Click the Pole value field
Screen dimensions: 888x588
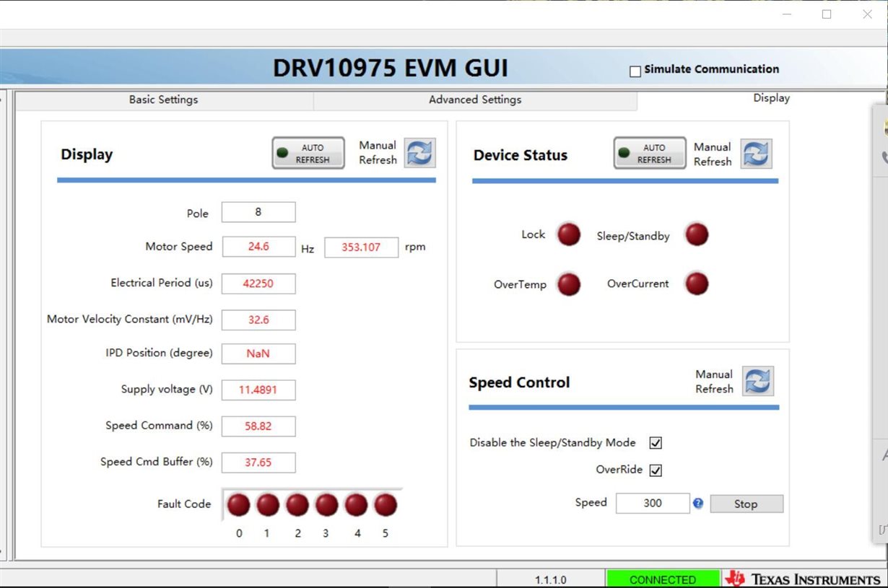pyautogui.click(x=258, y=212)
